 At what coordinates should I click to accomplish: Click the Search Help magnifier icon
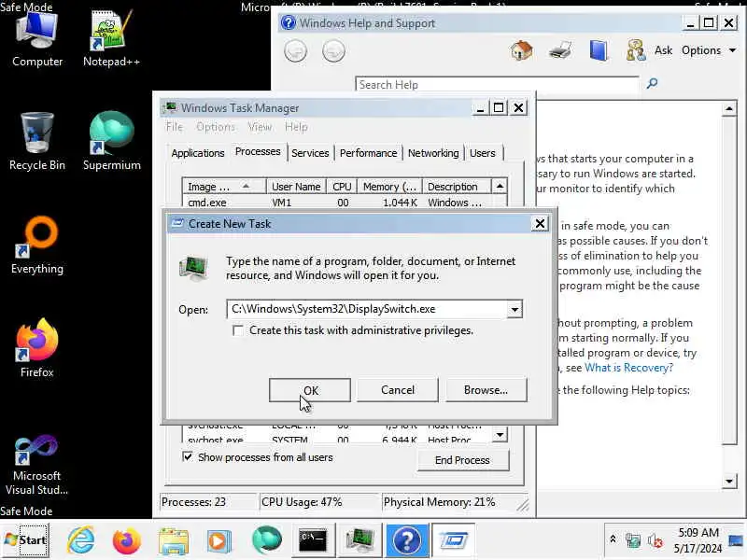tap(652, 83)
